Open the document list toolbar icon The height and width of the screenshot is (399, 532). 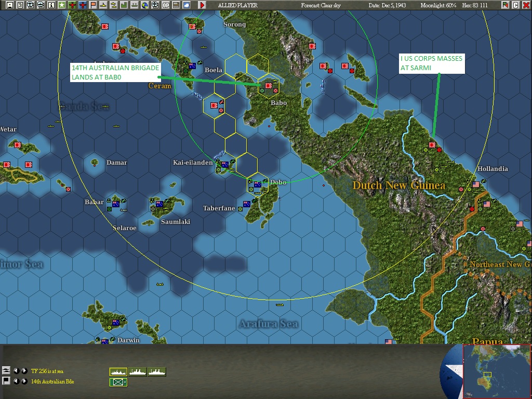click(x=20, y=5)
